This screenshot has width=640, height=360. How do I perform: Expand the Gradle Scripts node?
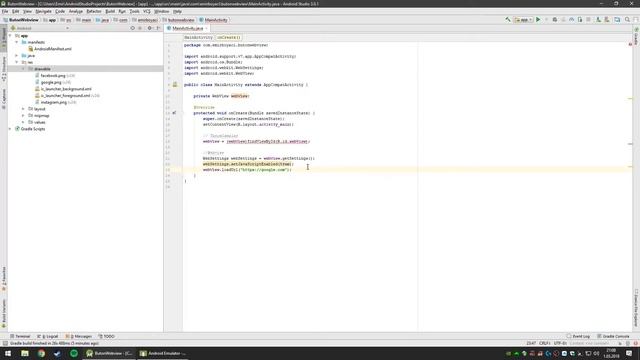[10, 129]
